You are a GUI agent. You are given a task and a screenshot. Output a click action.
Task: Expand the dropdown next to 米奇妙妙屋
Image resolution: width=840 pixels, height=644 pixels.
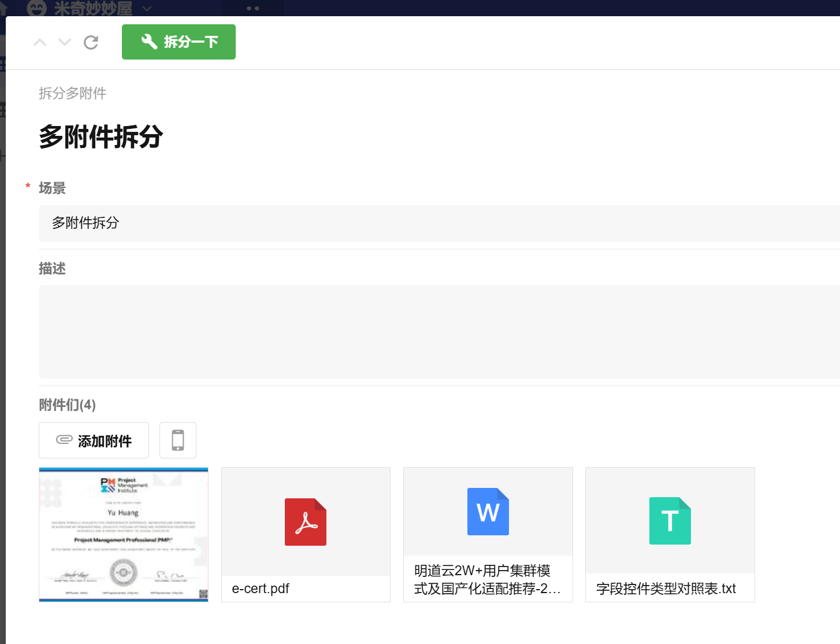point(147,8)
